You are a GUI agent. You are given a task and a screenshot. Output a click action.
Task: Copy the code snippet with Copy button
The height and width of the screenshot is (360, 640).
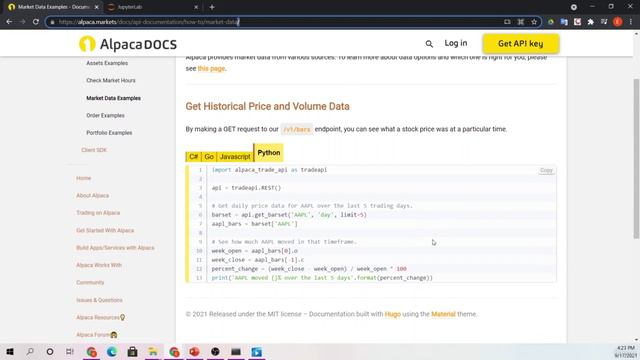click(546, 170)
